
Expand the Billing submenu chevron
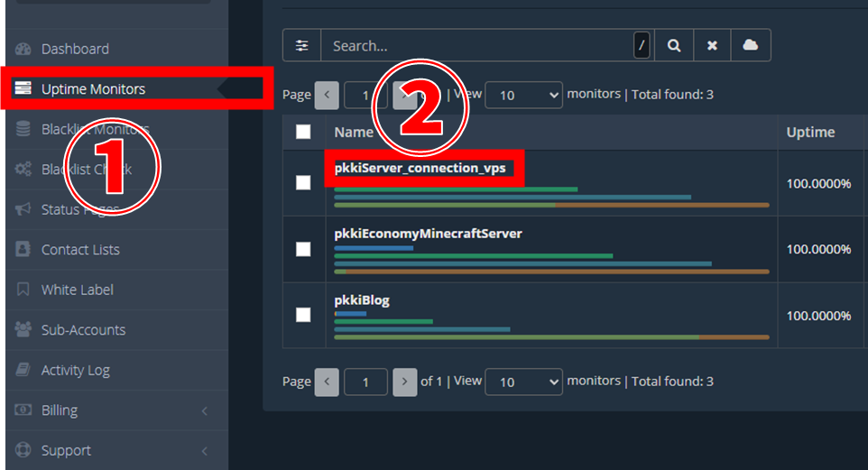click(205, 410)
